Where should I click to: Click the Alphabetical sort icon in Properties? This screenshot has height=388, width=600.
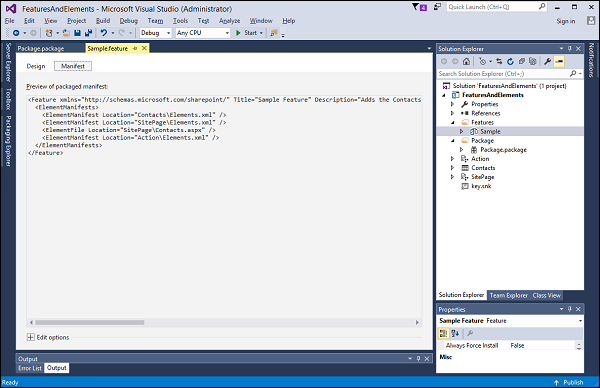tap(455, 333)
